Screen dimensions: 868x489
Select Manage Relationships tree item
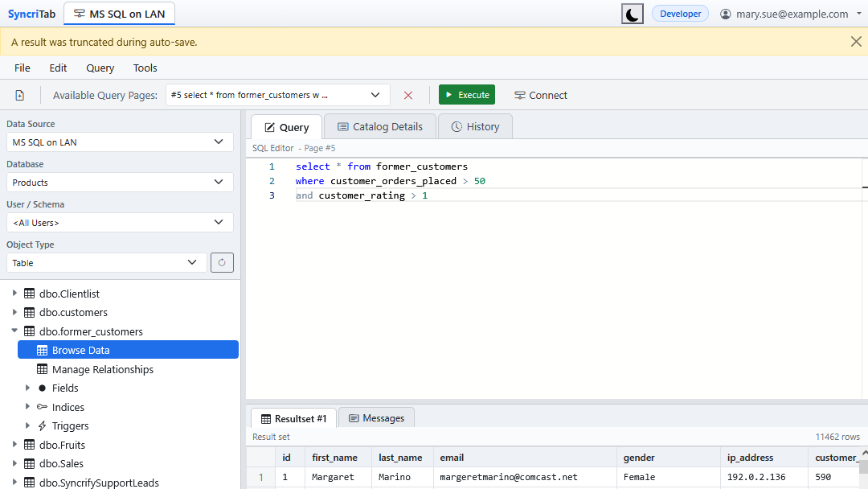(x=102, y=369)
